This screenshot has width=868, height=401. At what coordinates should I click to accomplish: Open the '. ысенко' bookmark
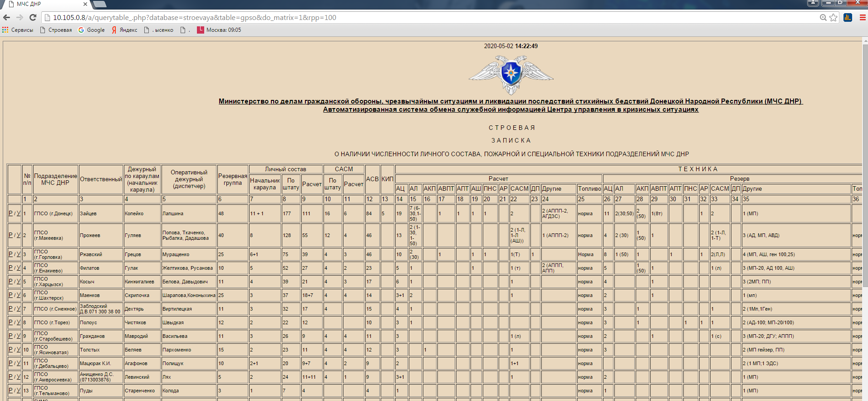coord(159,30)
